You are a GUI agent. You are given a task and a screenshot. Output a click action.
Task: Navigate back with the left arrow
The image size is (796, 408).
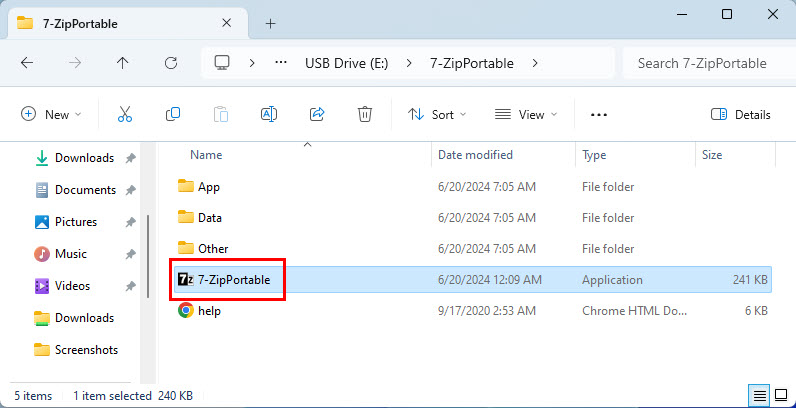(27, 63)
